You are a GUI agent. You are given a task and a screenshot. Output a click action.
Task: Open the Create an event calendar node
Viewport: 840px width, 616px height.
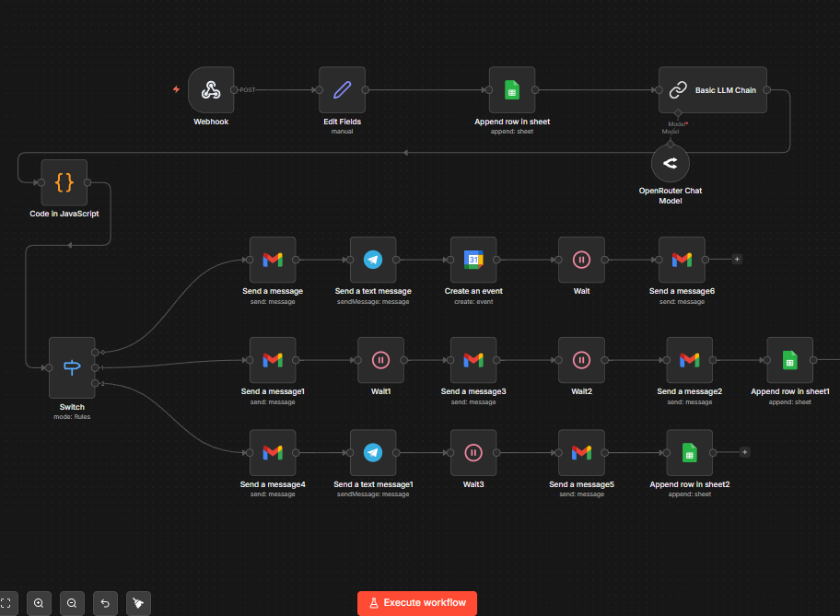[473, 260]
